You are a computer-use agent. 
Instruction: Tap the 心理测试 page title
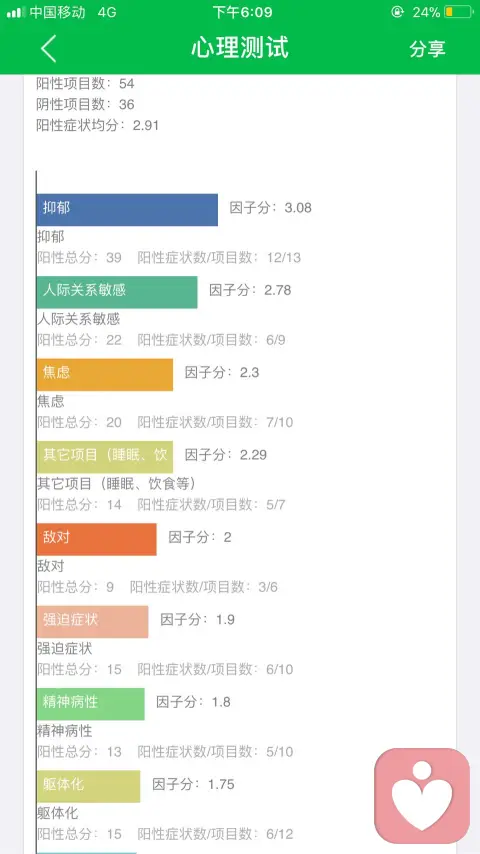240,48
